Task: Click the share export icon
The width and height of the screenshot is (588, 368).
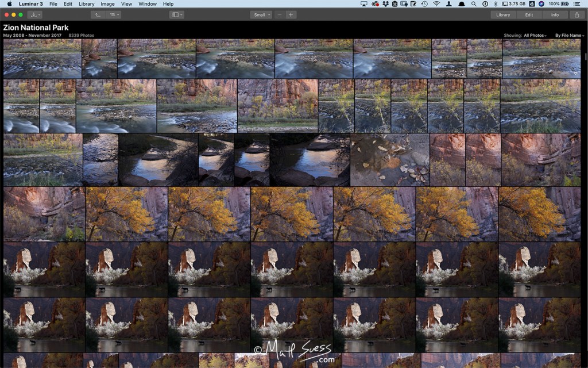Action: (x=577, y=15)
